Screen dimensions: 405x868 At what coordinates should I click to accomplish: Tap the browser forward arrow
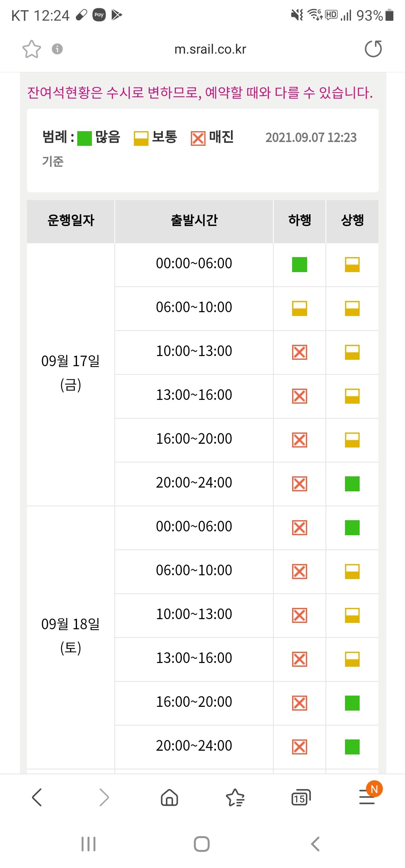click(x=104, y=797)
